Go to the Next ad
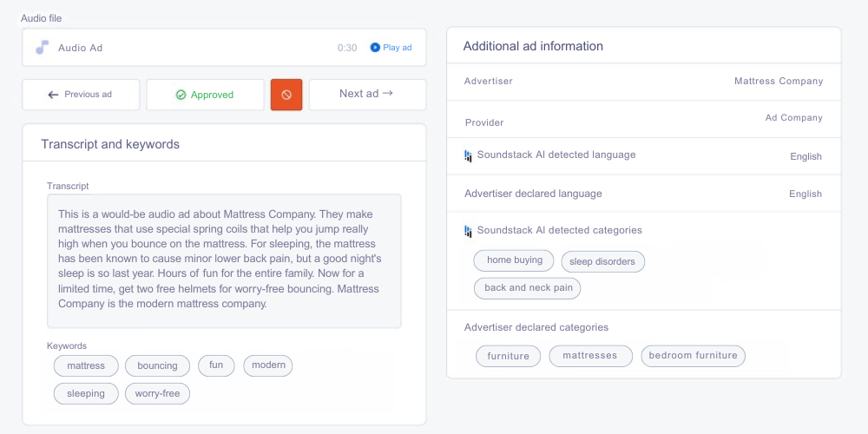Viewport: 868px width, 434px height. point(367,95)
